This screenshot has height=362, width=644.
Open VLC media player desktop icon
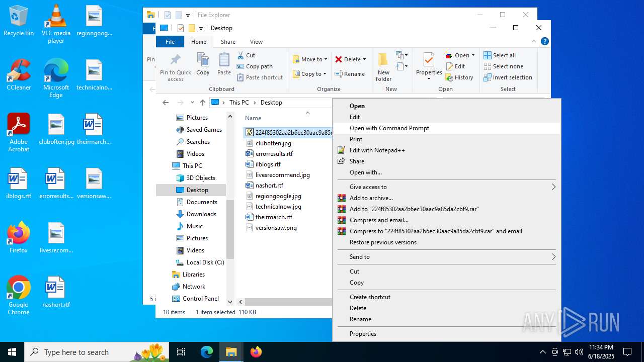point(56,24)
